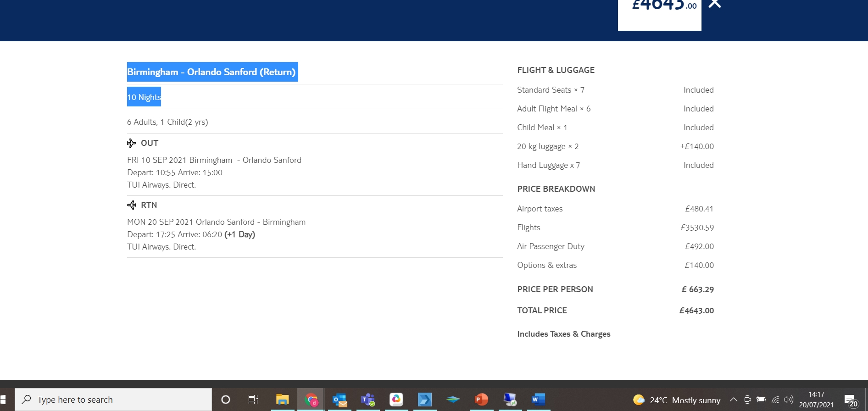Screen dimensions: 868x411
Task: Click the 'Standard Seats × 7' row label
Action: point(551,90)
